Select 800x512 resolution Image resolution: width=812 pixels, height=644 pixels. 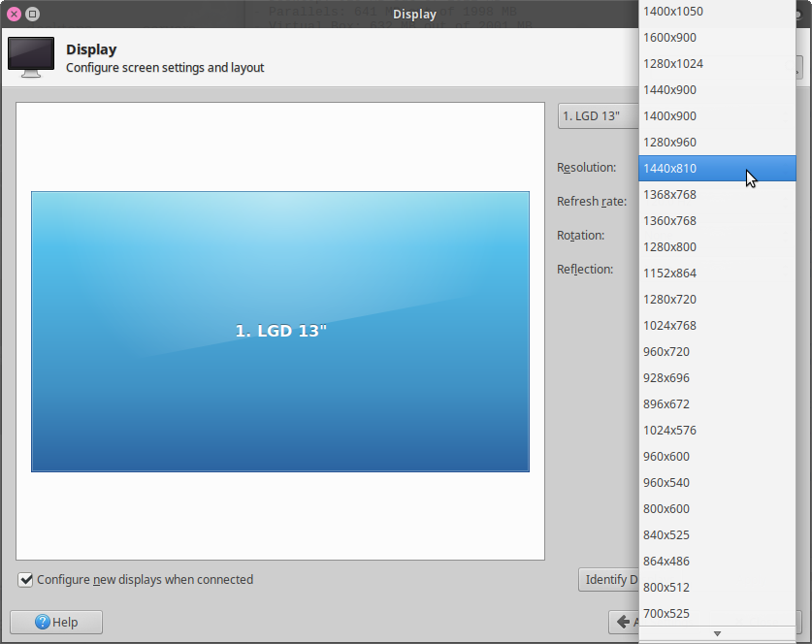(717, 588)
